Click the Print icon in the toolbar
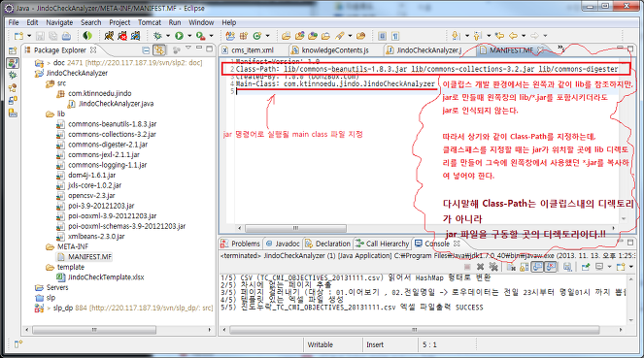 [x=66, y=36]
